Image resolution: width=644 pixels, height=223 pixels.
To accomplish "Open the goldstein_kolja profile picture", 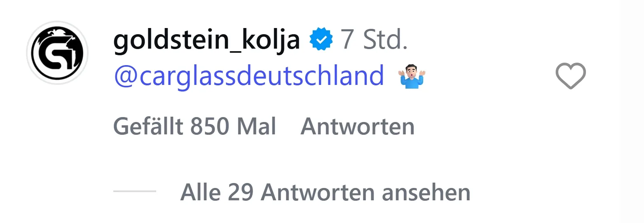I will click(57, 53).
